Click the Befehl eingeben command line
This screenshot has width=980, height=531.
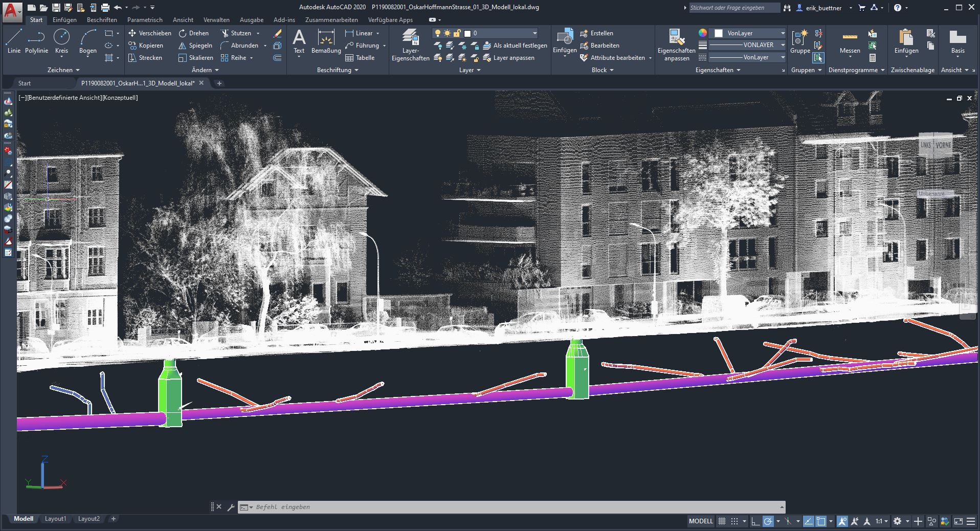(511, 507)
